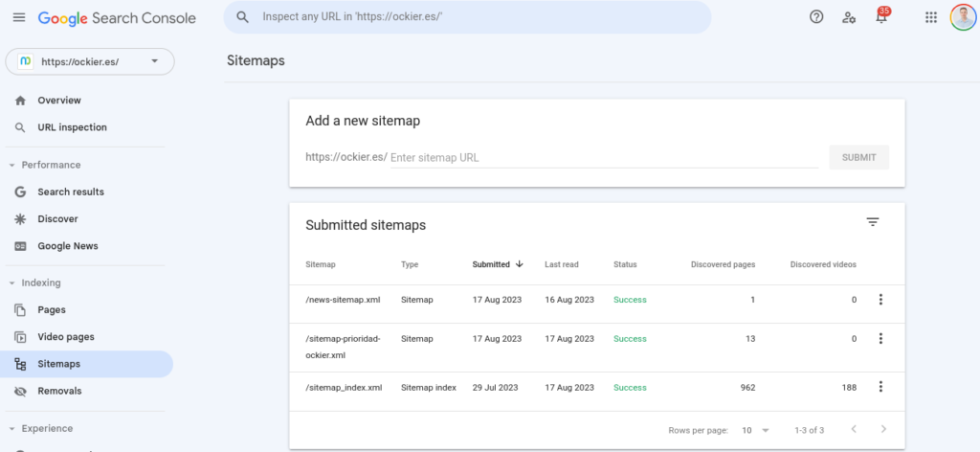The height and width of the screenshot is (452, 980).
Task: Click the Removals hidden-eye icon
Action: pos(20,392)
